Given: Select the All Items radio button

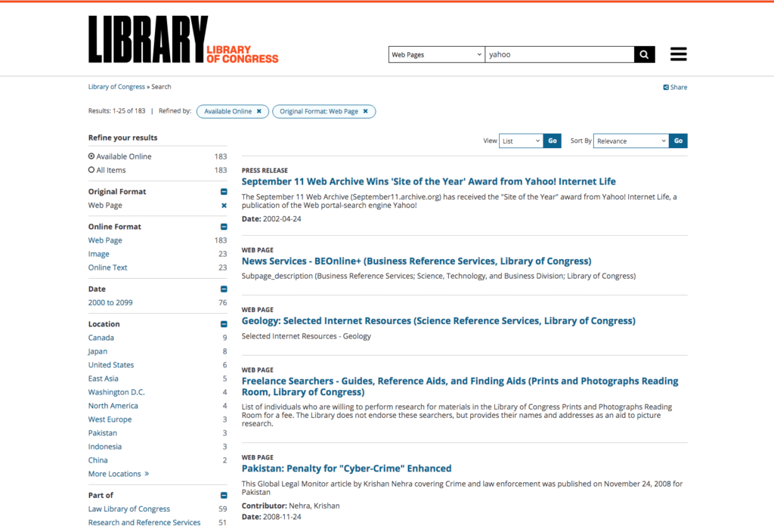Looking at the screenshot, I should [91, 170].
